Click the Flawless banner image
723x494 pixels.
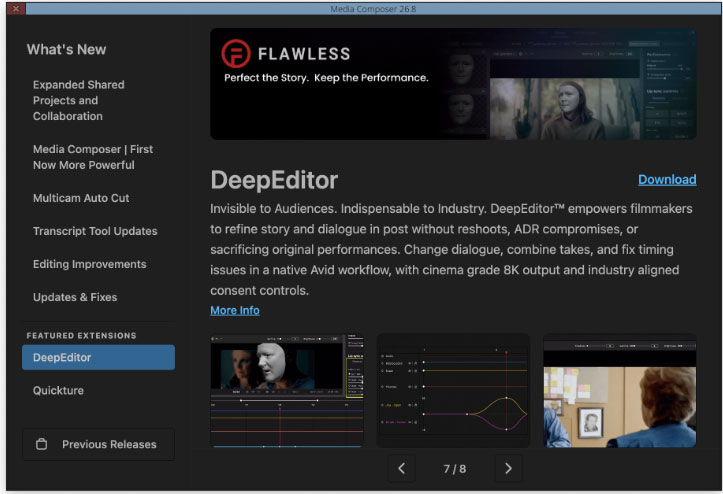click(453, 84)
